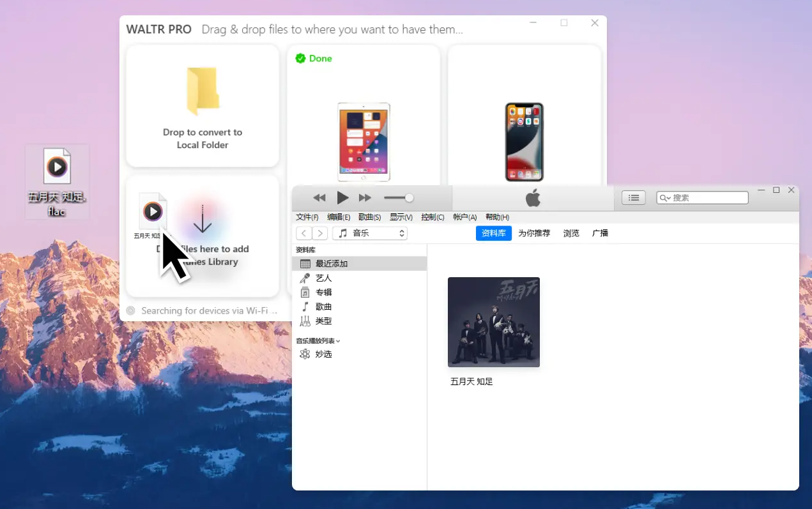Click the Apple logo in iTunes
This screenshot has width=812, height=509.
[x=533, y=198]
